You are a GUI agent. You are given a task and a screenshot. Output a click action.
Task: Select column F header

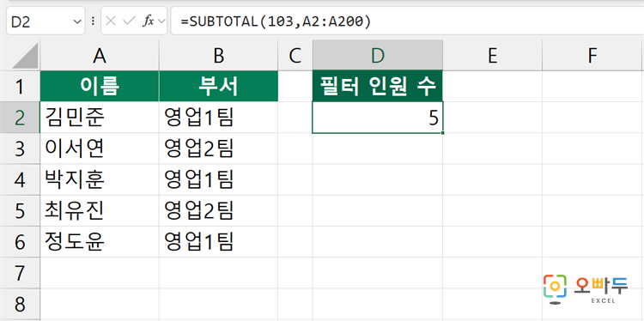[x=592, y=56]
